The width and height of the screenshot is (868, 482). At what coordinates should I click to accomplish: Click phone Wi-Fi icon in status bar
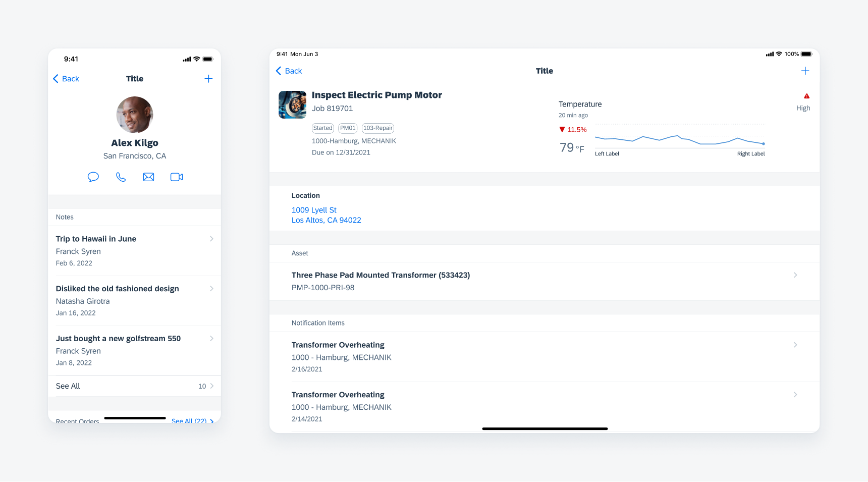point(197,59)
